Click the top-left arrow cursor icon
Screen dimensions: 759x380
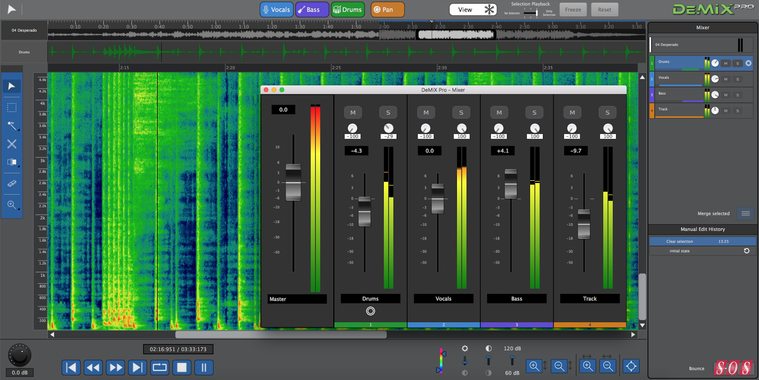click(x=12, y=9)
